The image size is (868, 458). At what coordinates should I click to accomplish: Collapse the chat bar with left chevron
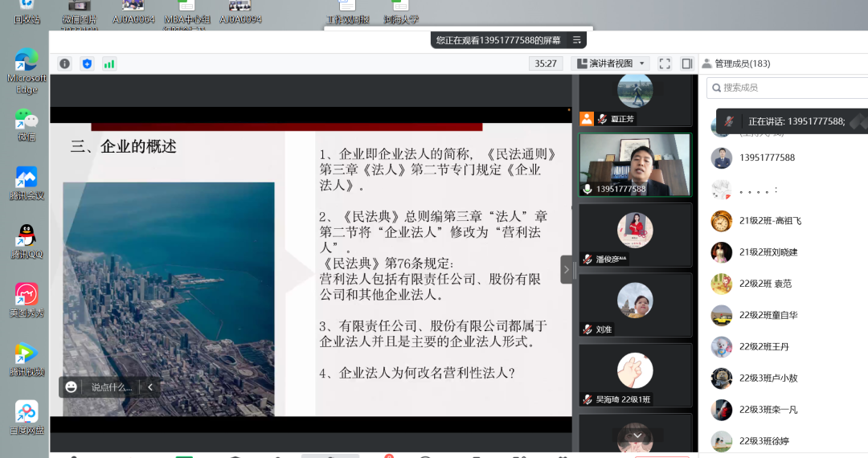coord(150,387)
